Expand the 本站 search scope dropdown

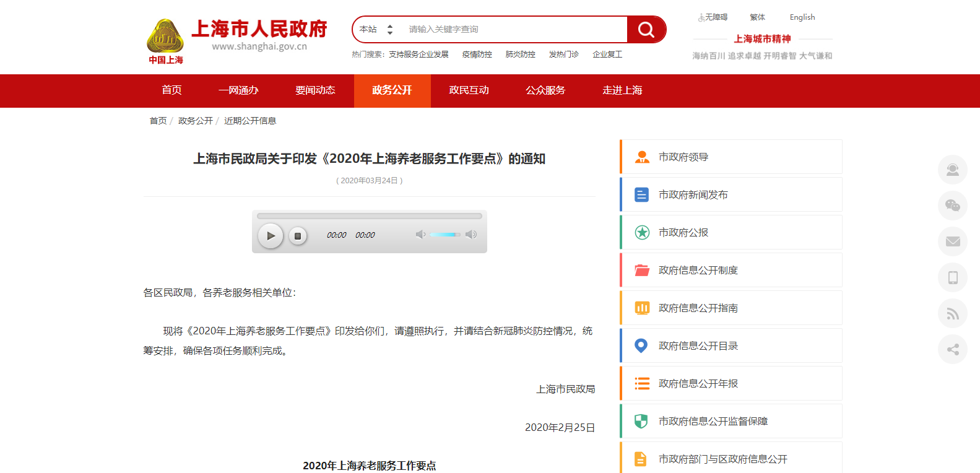point(376,30)
